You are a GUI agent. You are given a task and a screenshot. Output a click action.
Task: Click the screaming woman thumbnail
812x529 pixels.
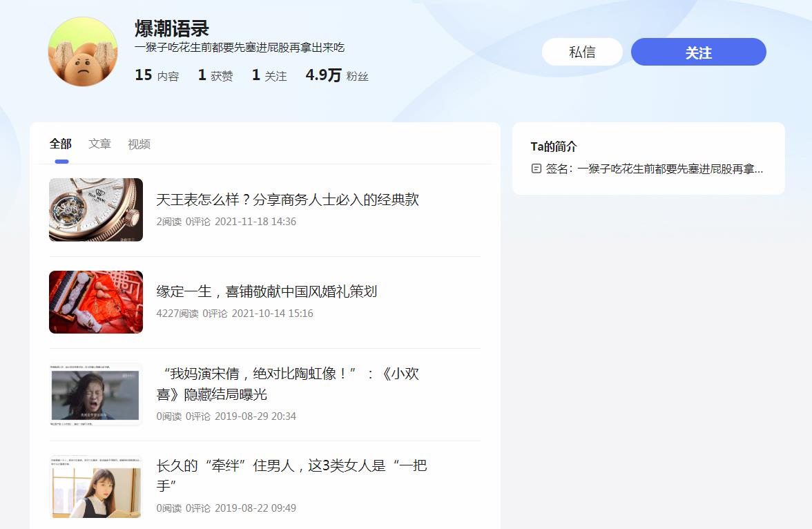[x=96, y=394]
